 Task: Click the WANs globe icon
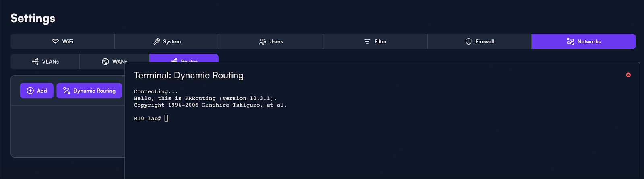pyautogui.click(x=105, y=62)
